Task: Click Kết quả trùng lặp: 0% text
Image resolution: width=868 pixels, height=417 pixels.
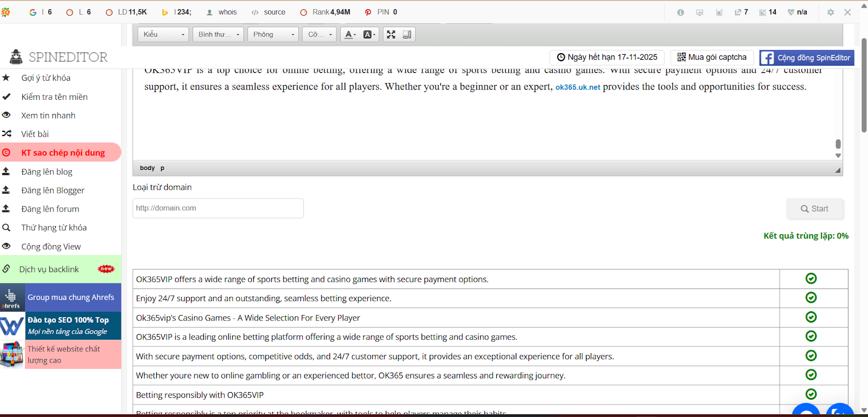Action: pyautogui.click(x=806, y=236)
